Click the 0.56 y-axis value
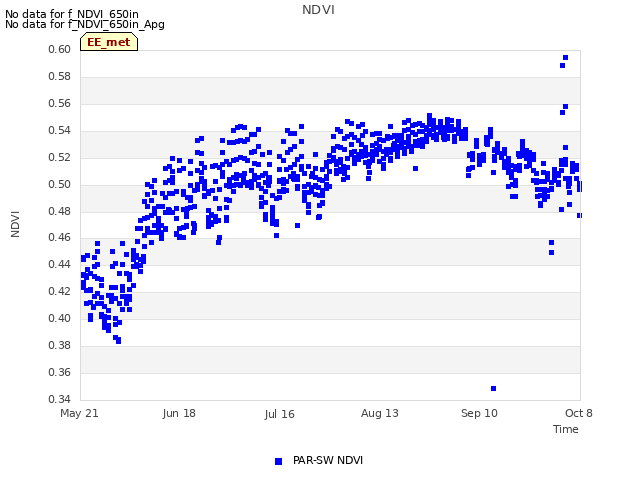640x480 pixels. click(59, 103)
